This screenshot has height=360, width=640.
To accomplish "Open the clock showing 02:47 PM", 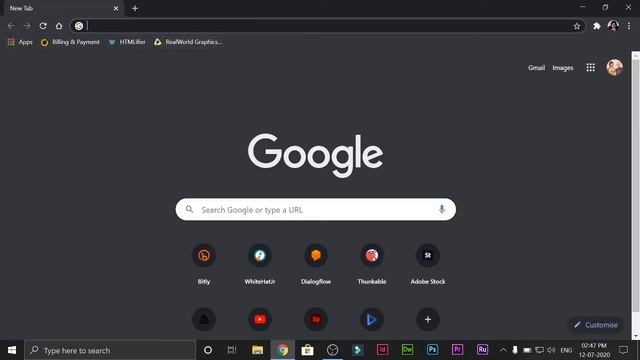I will point(594,350).
